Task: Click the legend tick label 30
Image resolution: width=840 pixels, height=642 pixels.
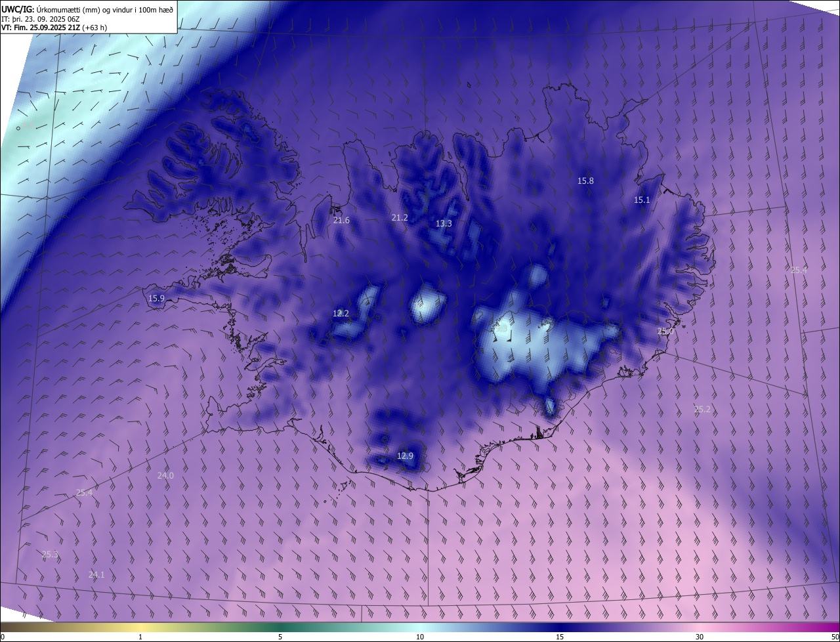Action: [700, 637]
